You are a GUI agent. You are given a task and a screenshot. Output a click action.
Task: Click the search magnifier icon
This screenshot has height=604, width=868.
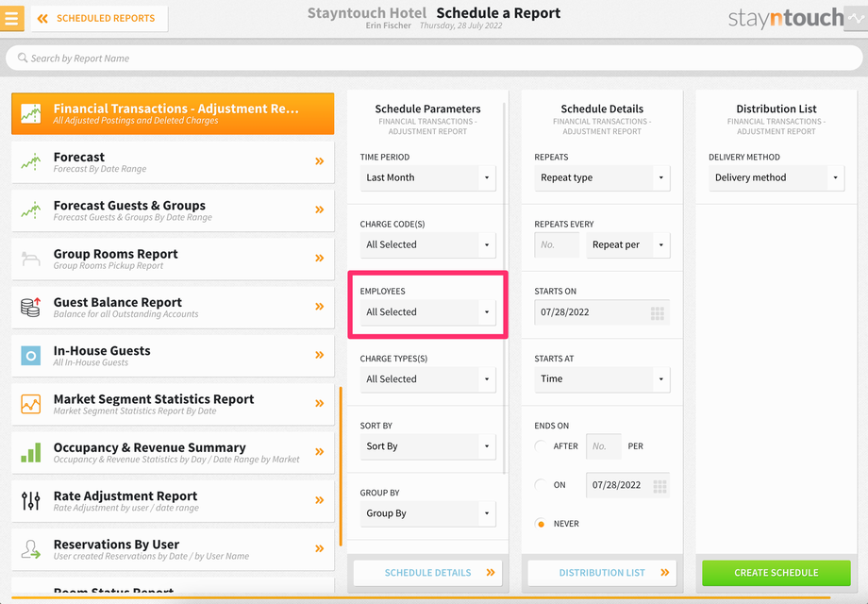(23, 58)
